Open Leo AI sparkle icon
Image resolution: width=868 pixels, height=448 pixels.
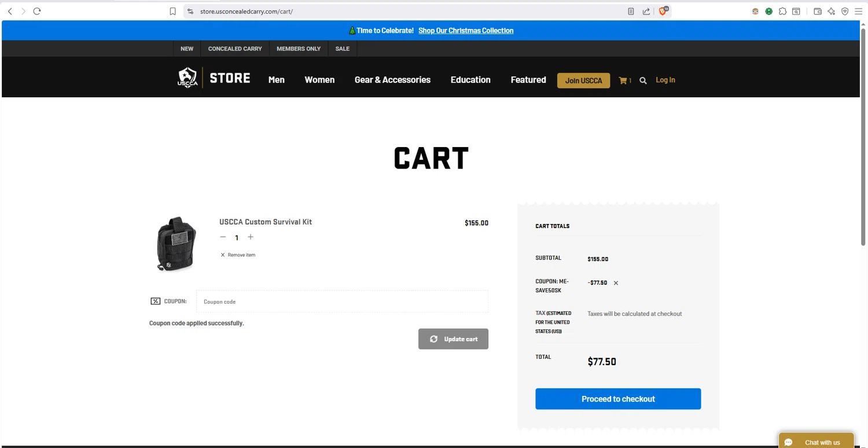[x=831, y=11]
